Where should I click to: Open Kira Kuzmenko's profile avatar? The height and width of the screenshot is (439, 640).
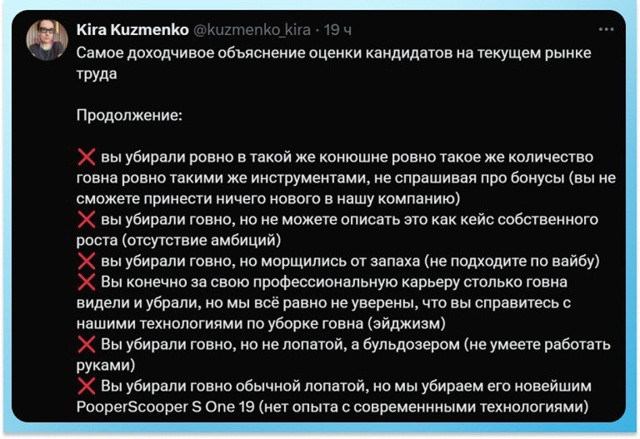pos(48,39)
